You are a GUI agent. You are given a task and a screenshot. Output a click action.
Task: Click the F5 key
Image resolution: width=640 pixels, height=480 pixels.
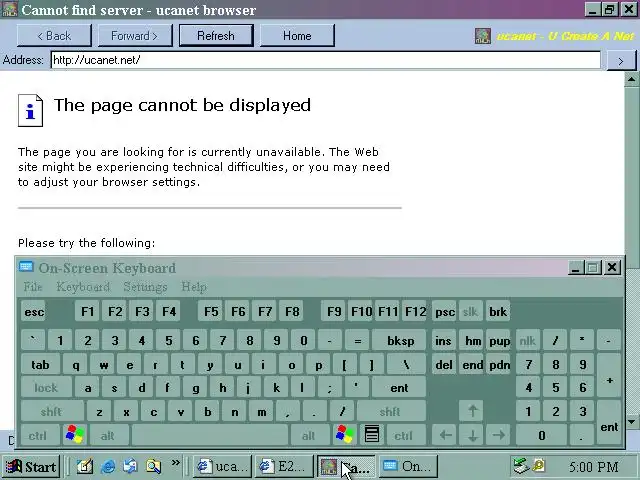point(211,312)
